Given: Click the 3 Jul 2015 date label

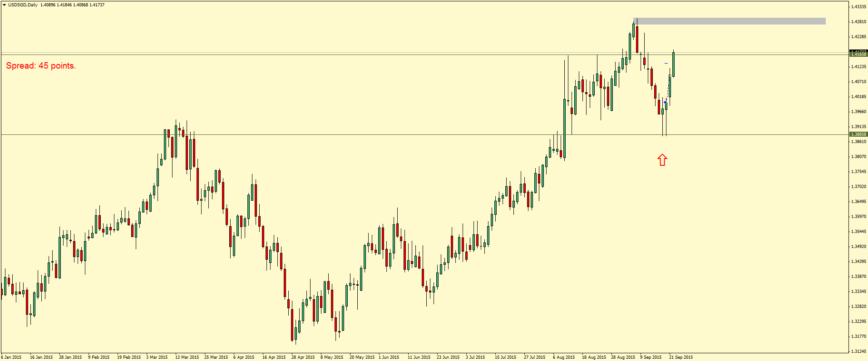Looking at the screenshot, I should pyautogui.click(x=476, y=357).
